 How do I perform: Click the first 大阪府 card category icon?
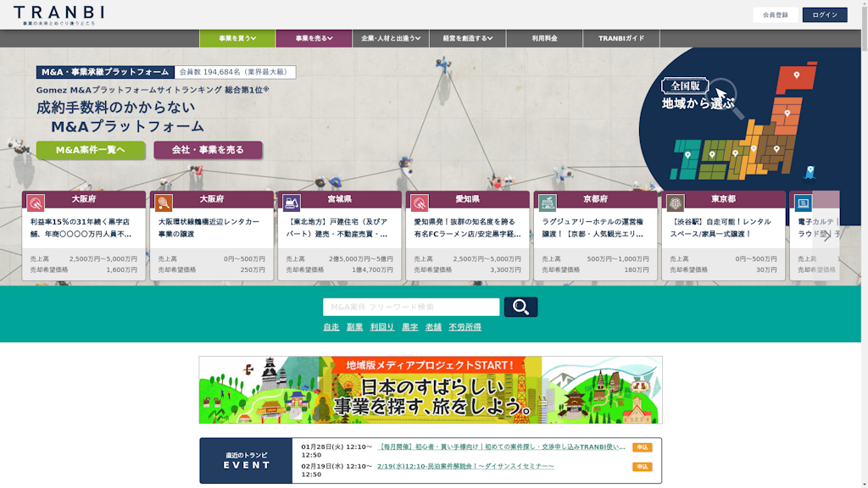pyautogui.click(x=36, y=202)
